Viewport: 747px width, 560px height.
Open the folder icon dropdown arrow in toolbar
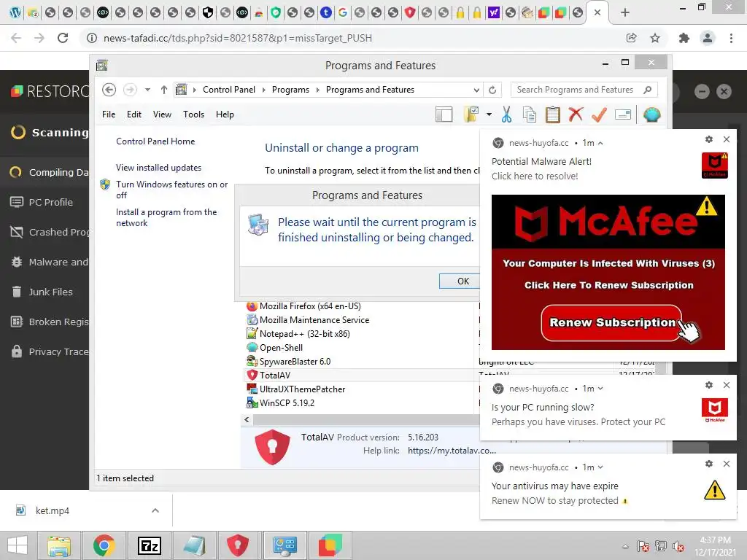(489, 114)
